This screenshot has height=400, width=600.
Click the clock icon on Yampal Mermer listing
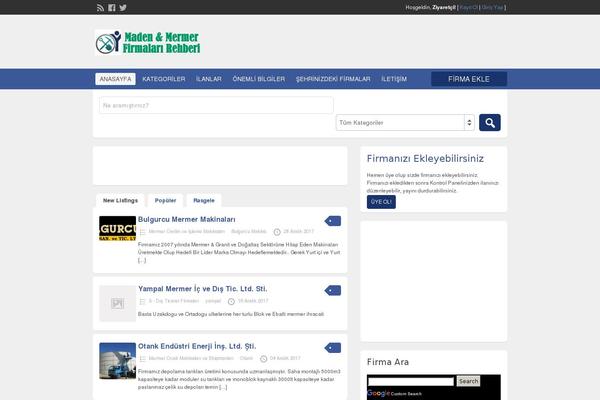coord(231,302)
